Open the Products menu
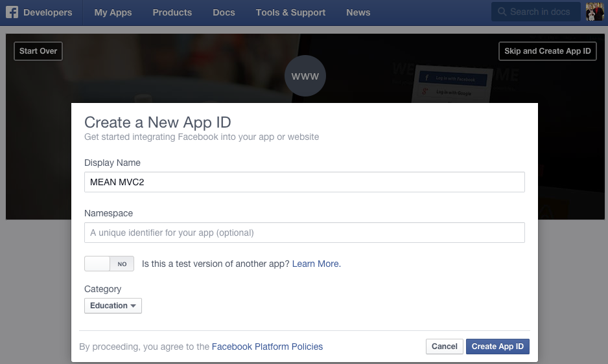Screen dimensions: 608x364 (x=172, y=12)
